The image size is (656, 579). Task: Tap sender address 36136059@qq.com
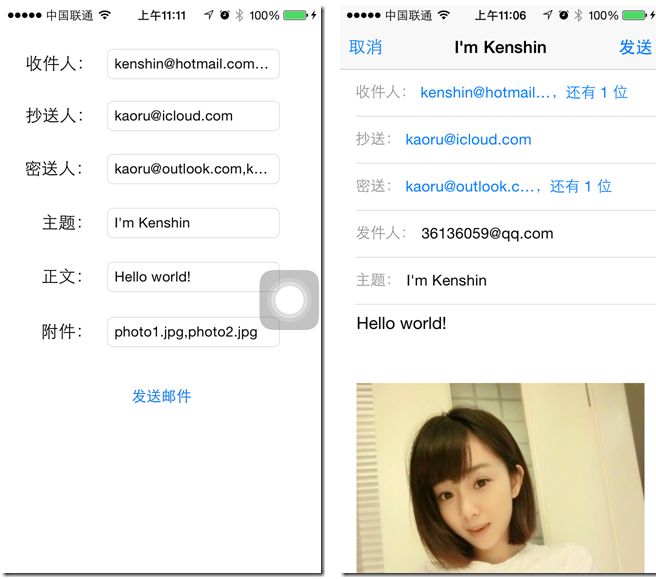tap(487, 233)
